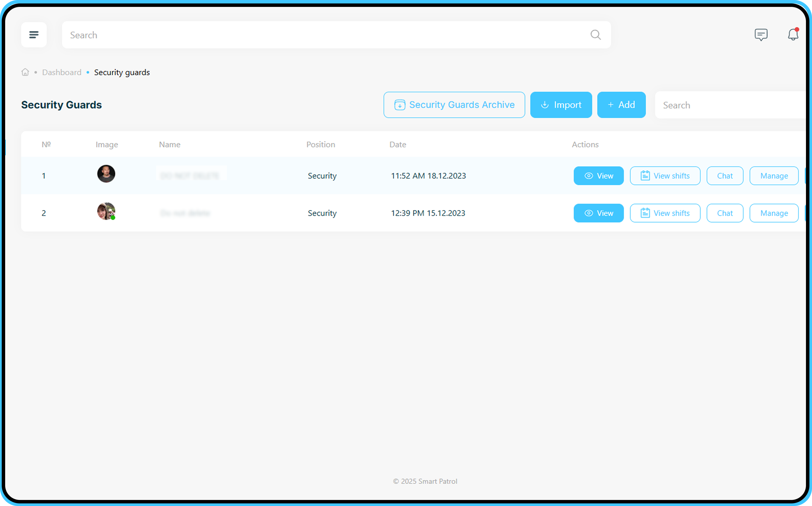Focus the top global search bar
The width and height of the screenshot is (812, 506).
tap(328, 35)
